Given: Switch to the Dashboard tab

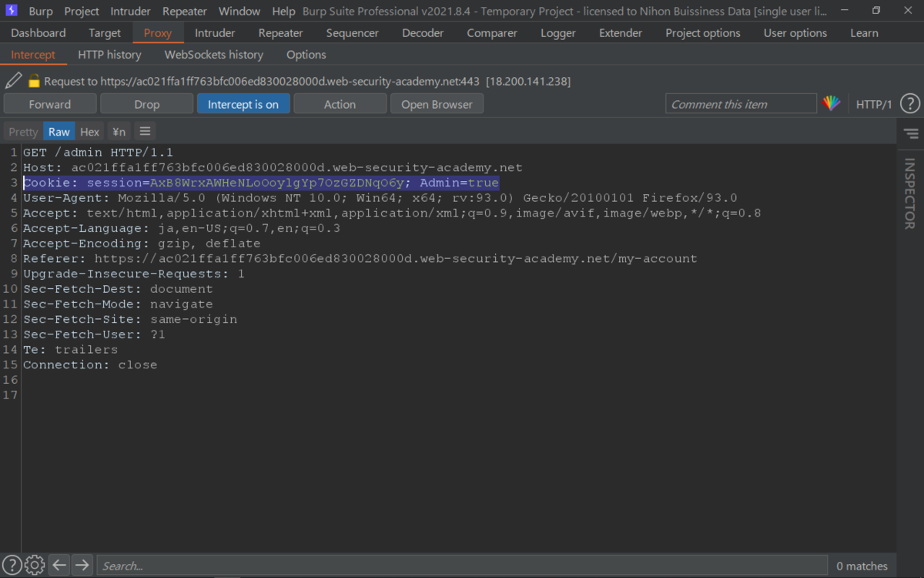Looking at the screenshot, I should [x=38, y=33].
